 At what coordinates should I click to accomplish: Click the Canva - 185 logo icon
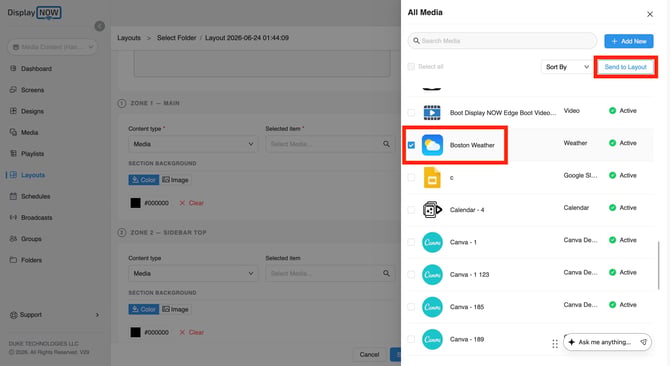coord(432,307)
